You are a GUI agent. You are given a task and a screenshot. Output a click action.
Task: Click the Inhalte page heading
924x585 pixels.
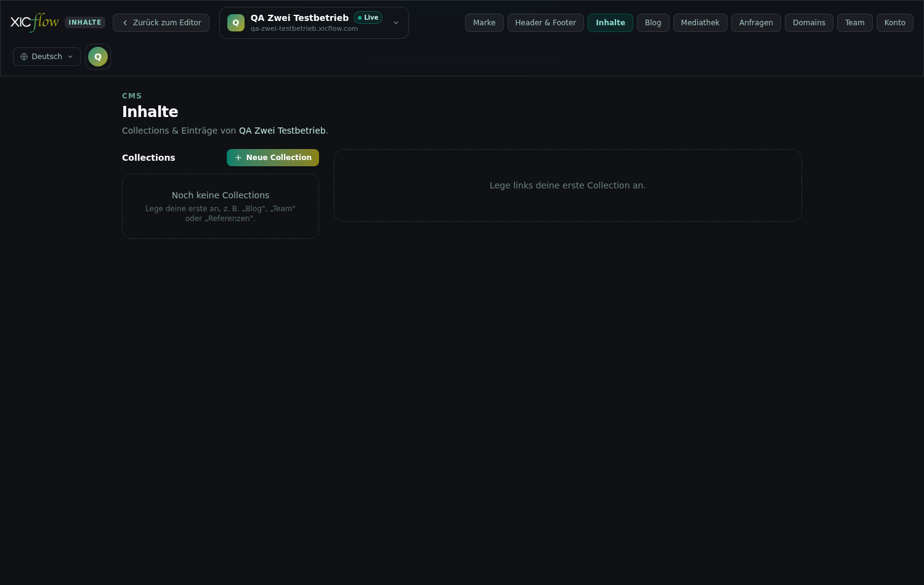pyautogui.click(x=150, y=112)
